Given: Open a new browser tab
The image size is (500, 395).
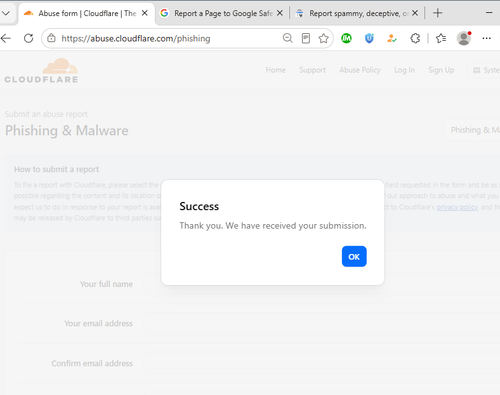Looking at the screenshot, I should click(x=438, y=13).
